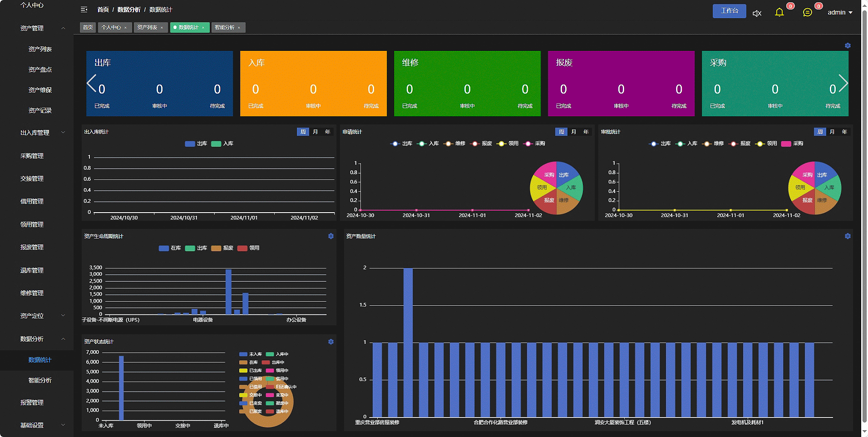Open 领用管理 in the sidebar
Viewport: 868px width, 437px height.
click(x=32, y=224)
